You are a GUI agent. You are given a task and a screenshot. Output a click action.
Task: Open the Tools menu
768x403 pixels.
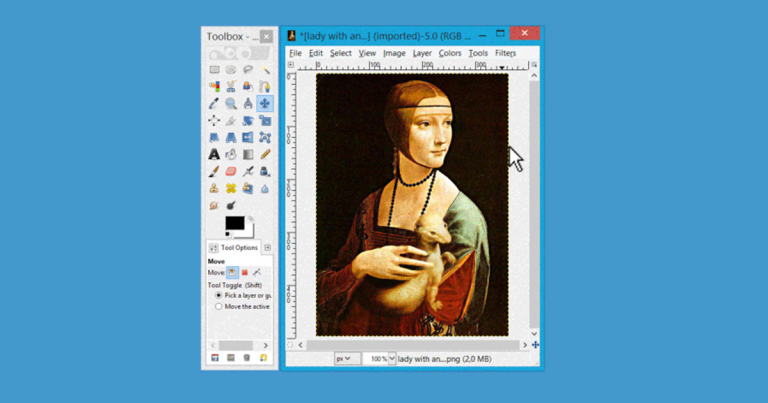(x=478, y=53)
